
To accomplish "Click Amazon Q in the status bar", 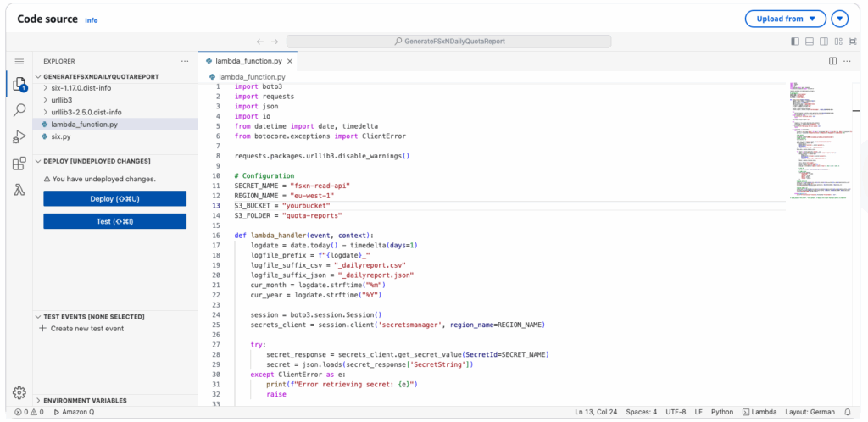I will [75, 412].
